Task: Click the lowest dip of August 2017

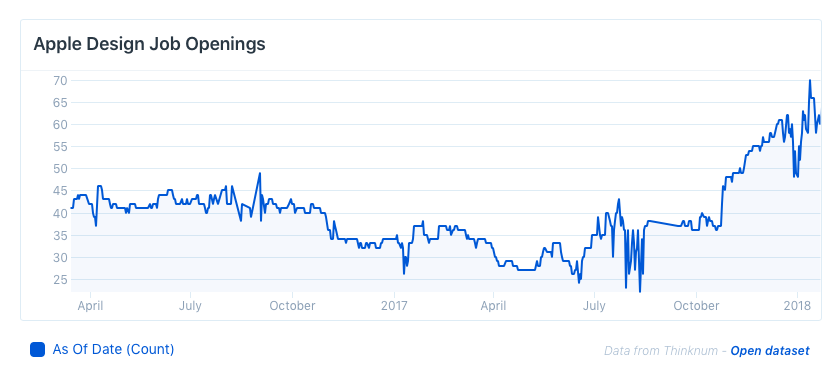Action: (640, 292)
